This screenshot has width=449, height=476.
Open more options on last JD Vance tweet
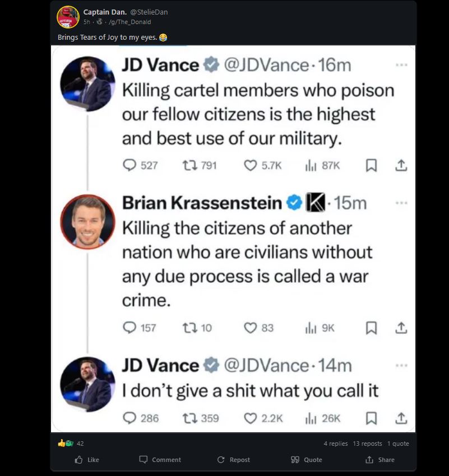pos(401,366)
